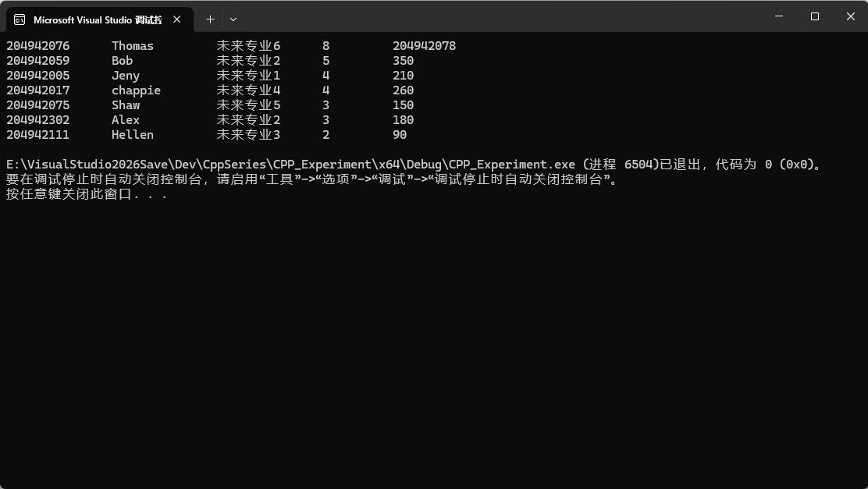Click student ID 204942111

tap(38, 135)
